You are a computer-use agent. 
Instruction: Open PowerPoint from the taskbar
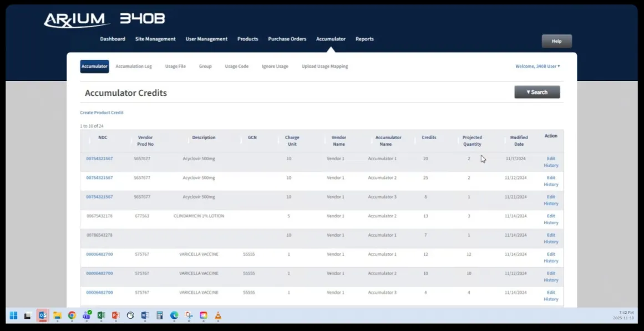coord(116,315)
